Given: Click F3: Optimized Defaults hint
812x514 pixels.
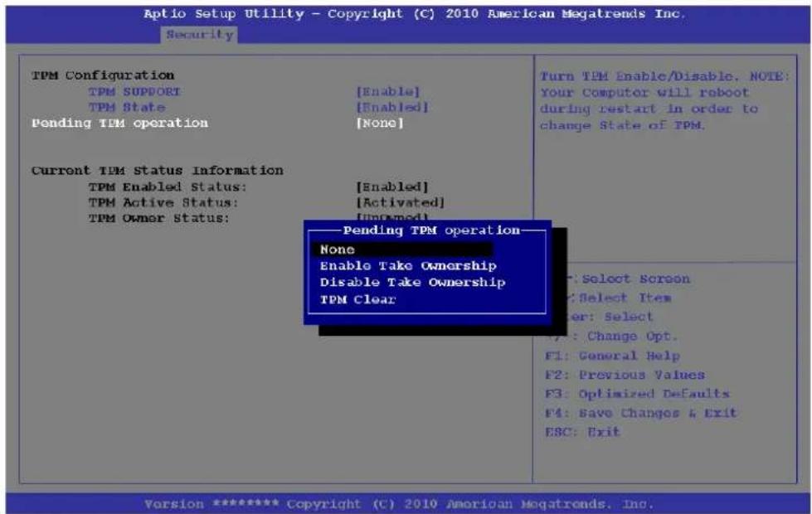Looking at the screenshot, I should [637, 394].
